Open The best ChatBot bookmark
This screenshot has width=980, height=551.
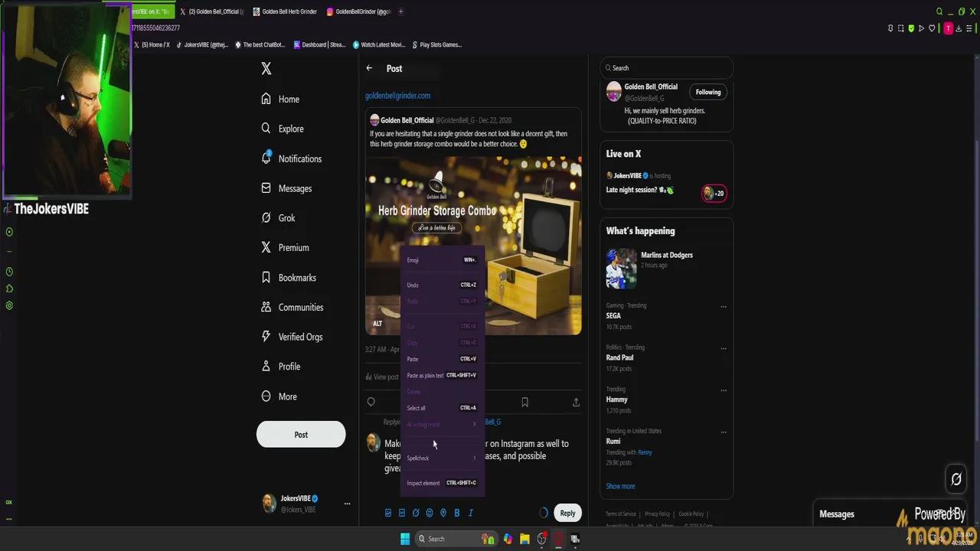point(260,44)
